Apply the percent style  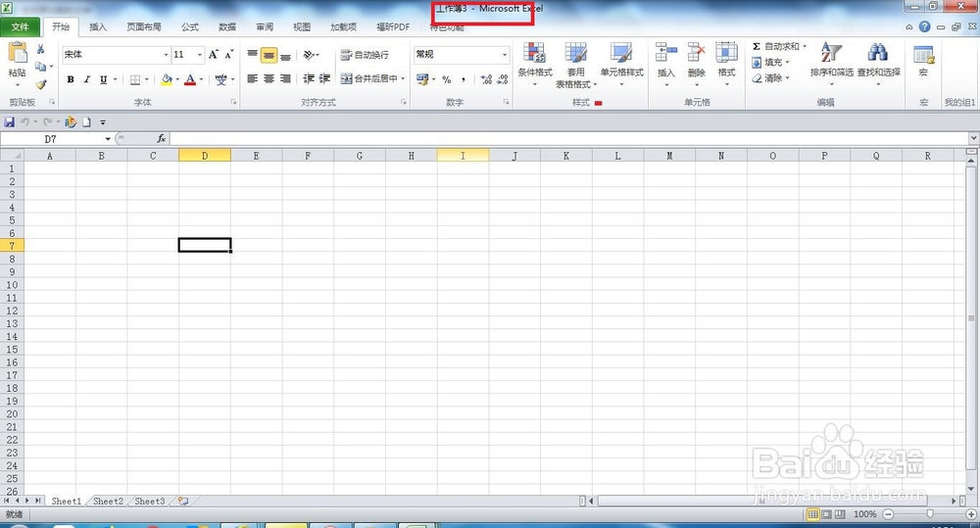click(x=446, y=79)
